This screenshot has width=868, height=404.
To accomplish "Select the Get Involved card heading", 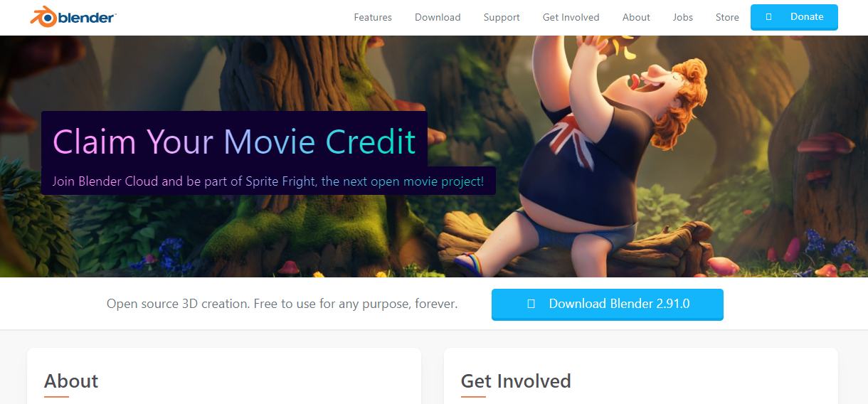I will tap(516, 381).
